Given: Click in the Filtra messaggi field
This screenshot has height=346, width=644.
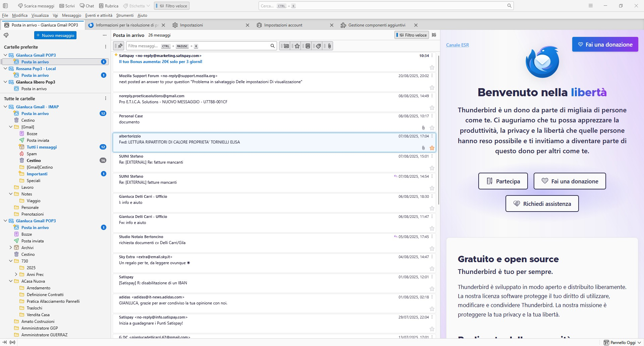Looking at the screenshot, I should pos(198,46).
